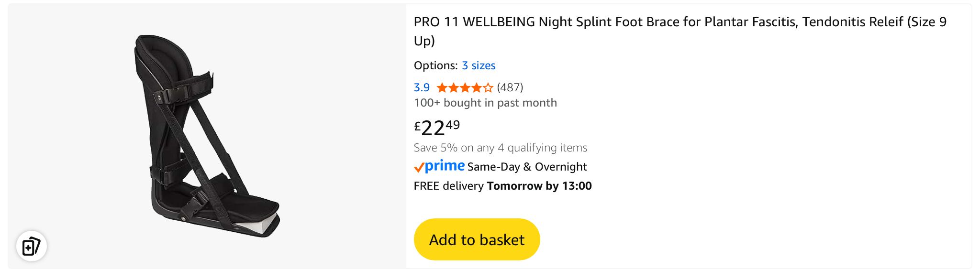Click the add-to-list icon on product image

pos(31,246)
